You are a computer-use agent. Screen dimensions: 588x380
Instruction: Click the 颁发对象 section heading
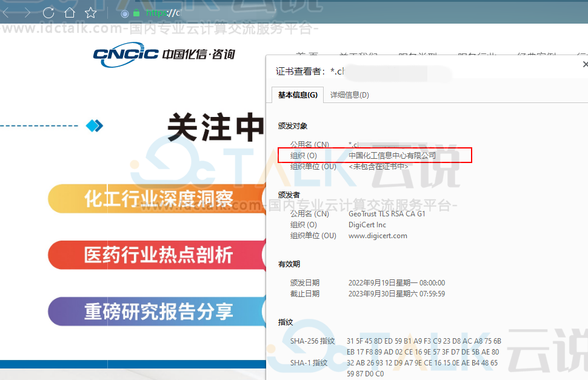[x=293, y=126]
